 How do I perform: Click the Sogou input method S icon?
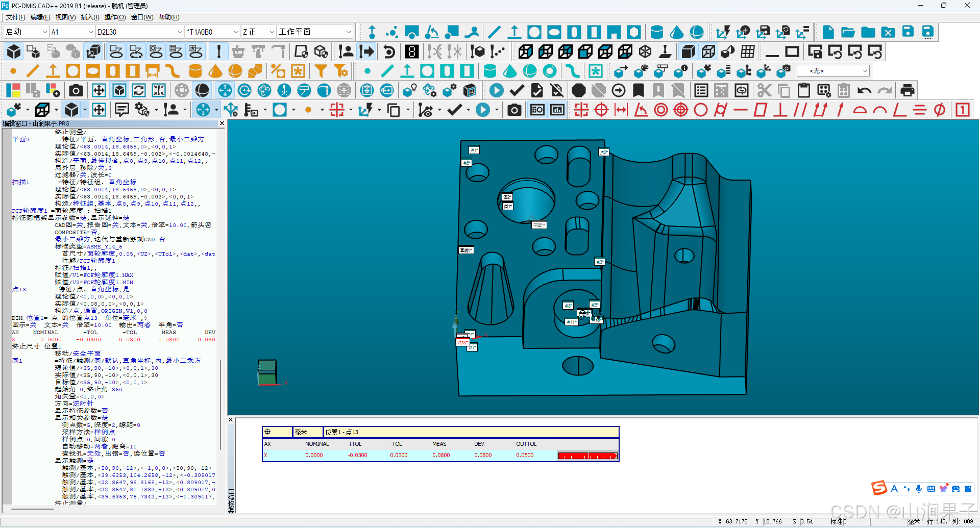coord(879,488)
